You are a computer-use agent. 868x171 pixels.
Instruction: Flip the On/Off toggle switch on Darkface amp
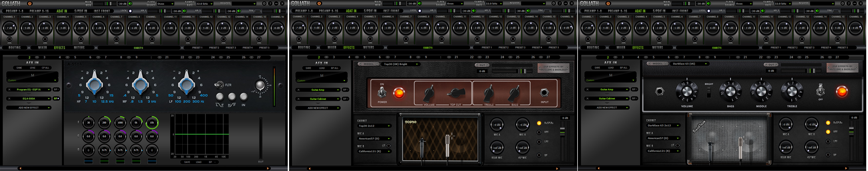click(820, 91)
